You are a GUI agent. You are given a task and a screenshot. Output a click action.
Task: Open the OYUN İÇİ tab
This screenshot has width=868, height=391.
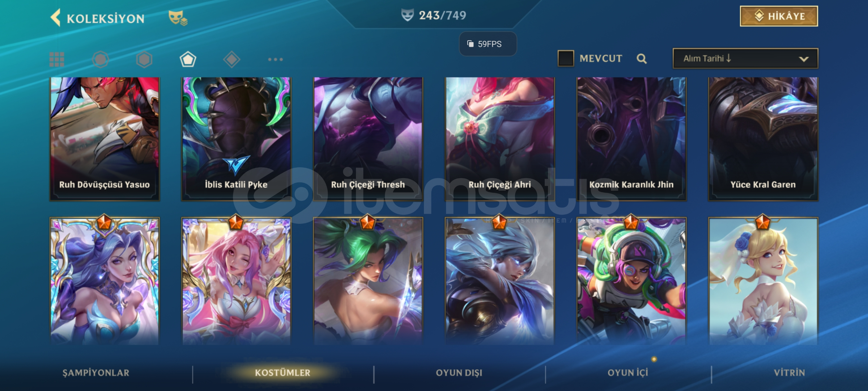(x=628, y=373)
